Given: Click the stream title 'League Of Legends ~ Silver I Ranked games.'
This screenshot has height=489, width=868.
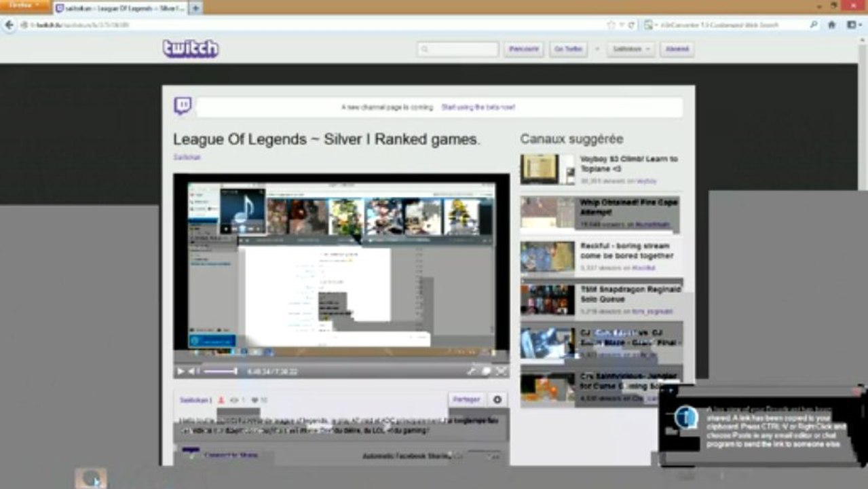Looking at the screenshot, I should (326, 139).
